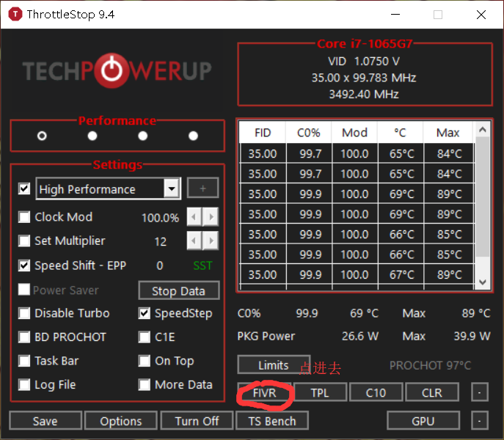Click the small dash button beside GPU
This screenshot has height=440, width=504.
tap(479, 420)
